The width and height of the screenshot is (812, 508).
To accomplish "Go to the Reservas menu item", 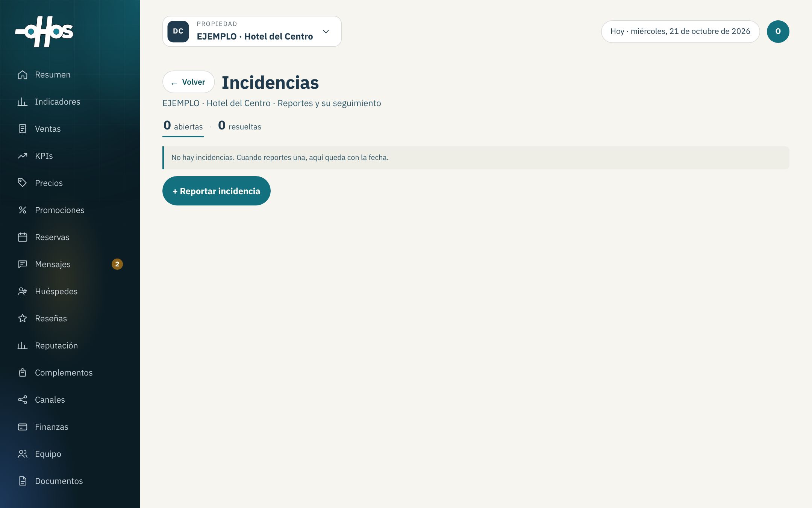I will pyautogui.click(x=70, y=237).
